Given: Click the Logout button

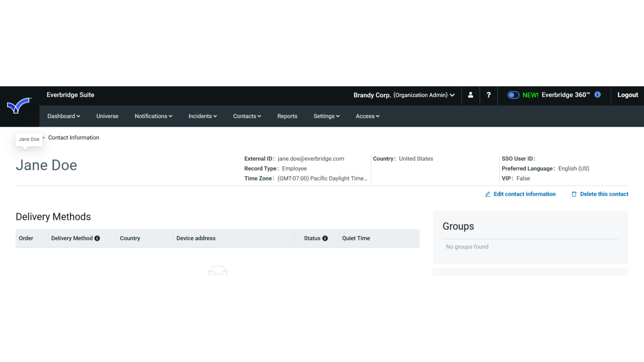Looking at the screenshot, I should pos(628,95).
